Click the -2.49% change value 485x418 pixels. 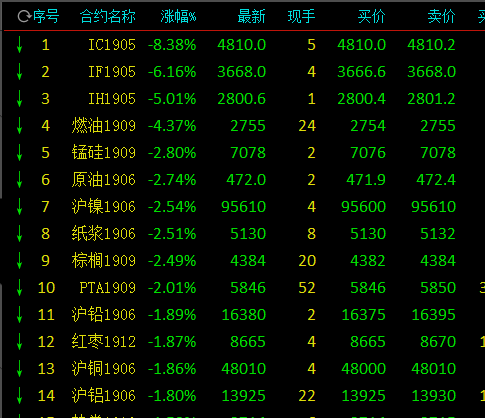(172, 261)
